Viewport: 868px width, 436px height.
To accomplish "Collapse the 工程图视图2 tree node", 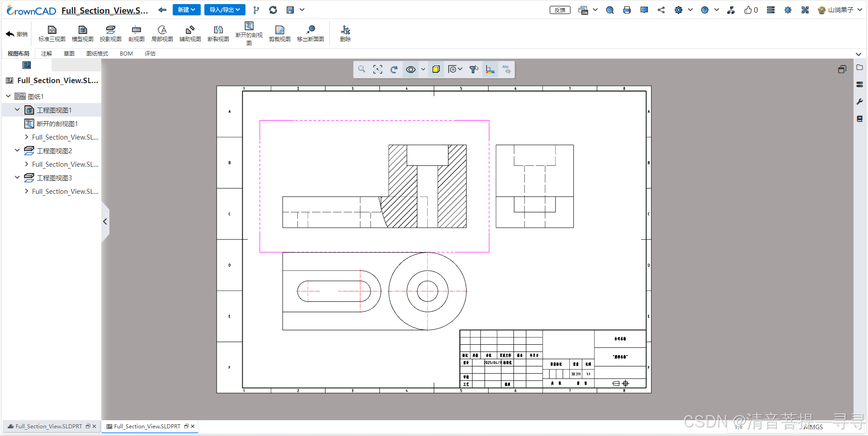I will (x=17, y=150).
